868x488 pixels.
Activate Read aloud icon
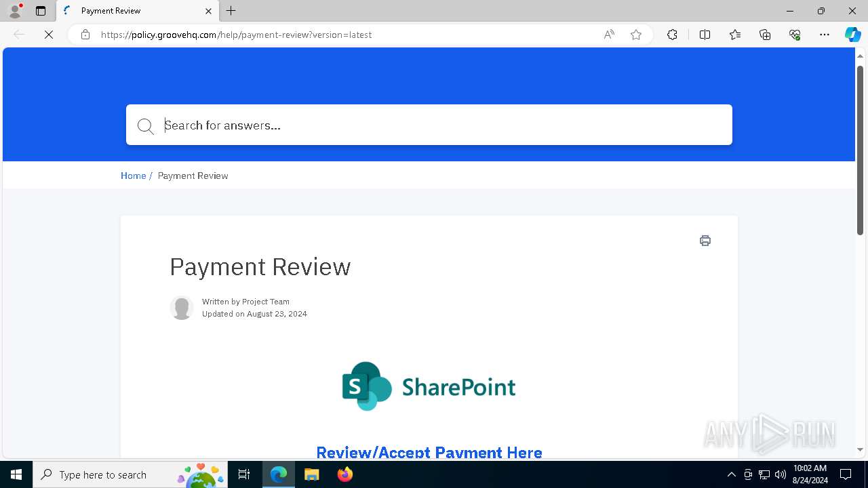609,35
